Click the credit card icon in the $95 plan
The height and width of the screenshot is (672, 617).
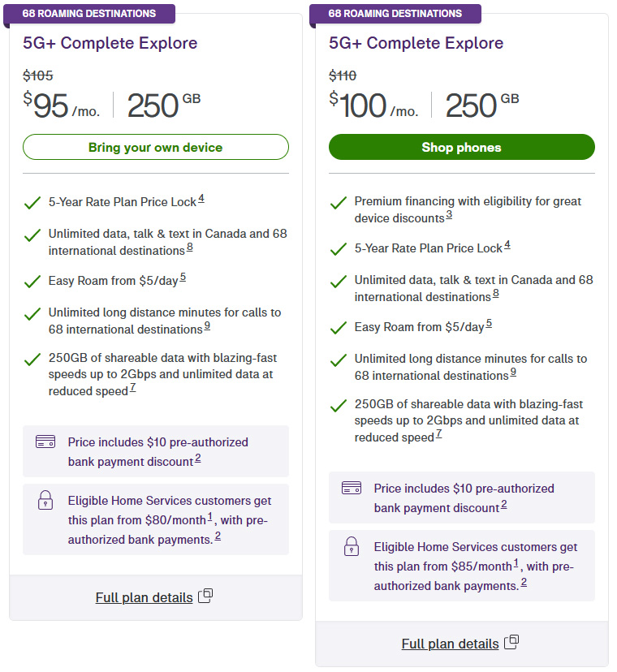(45, 442)
